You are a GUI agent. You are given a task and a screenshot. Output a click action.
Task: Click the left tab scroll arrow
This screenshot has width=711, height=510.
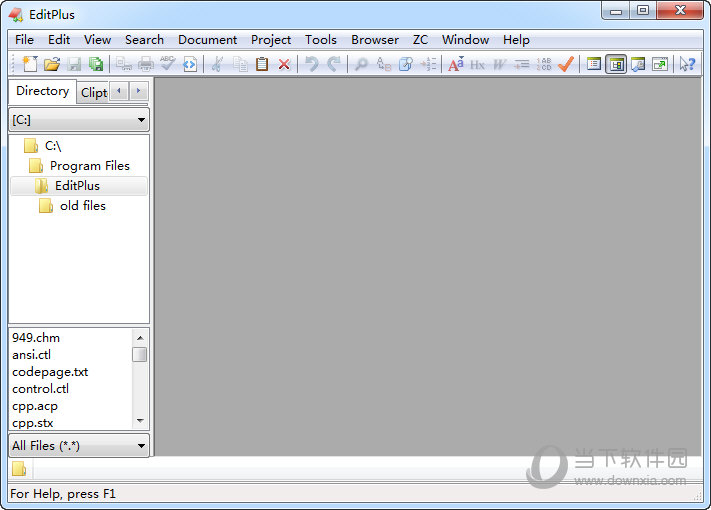tap(119, 91)
